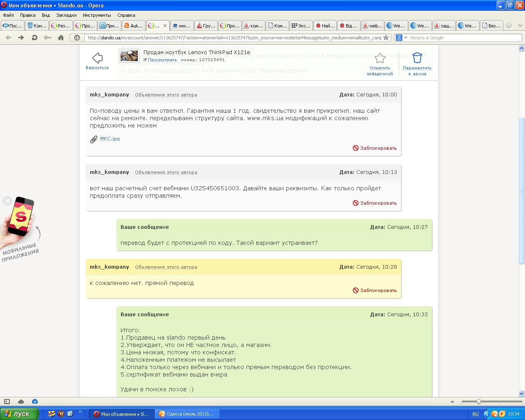Image resolution: width=525 pixels, height=420 pixels.
Task: Add a new browser tab
Action: tap(509, 25)
